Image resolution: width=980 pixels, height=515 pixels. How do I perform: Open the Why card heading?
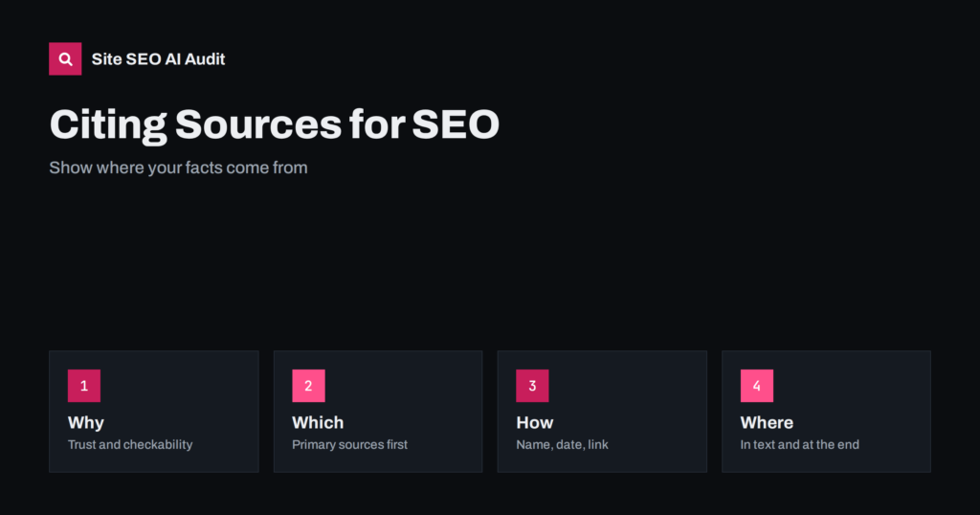pos(85,422)
